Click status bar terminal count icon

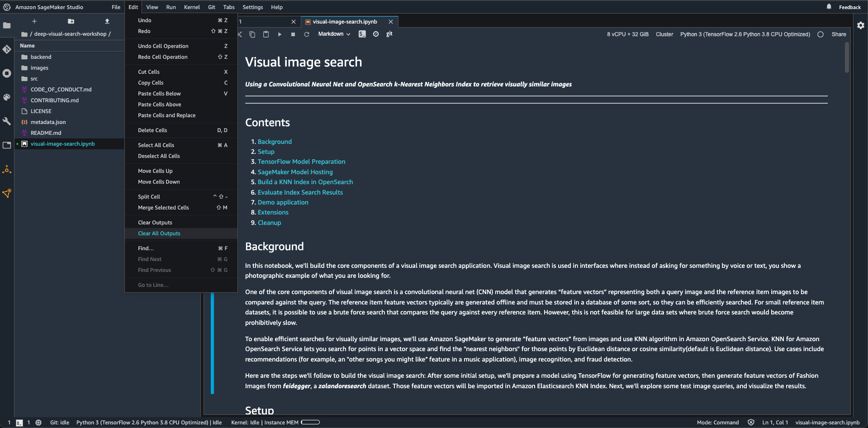pyautogui.click(x=19, y=423)
